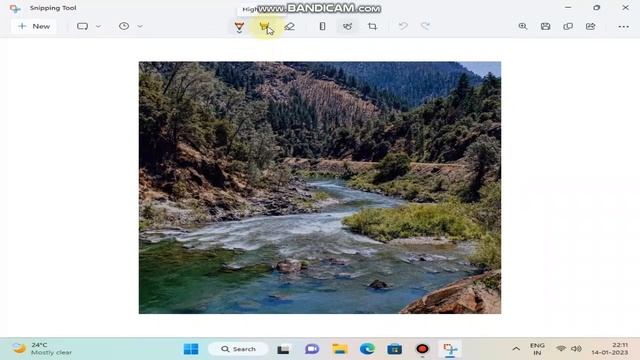Save the snip with the floppy icon

point(545,26)
